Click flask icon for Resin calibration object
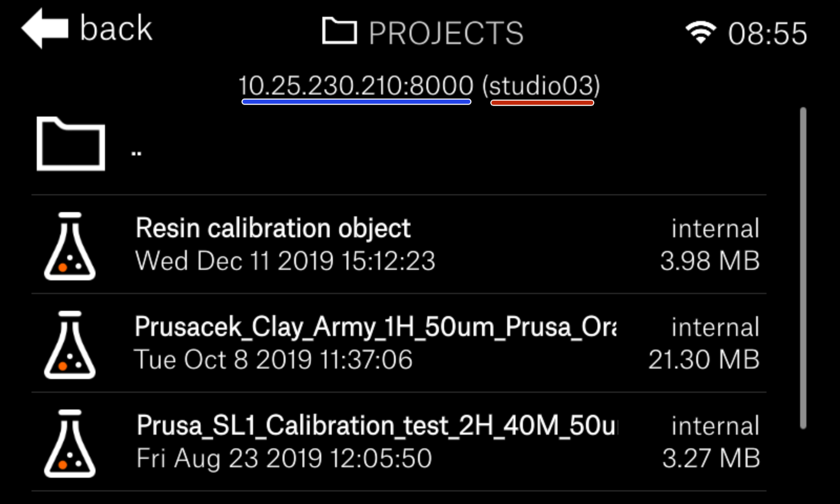840x504 pixels. (70, 246)
